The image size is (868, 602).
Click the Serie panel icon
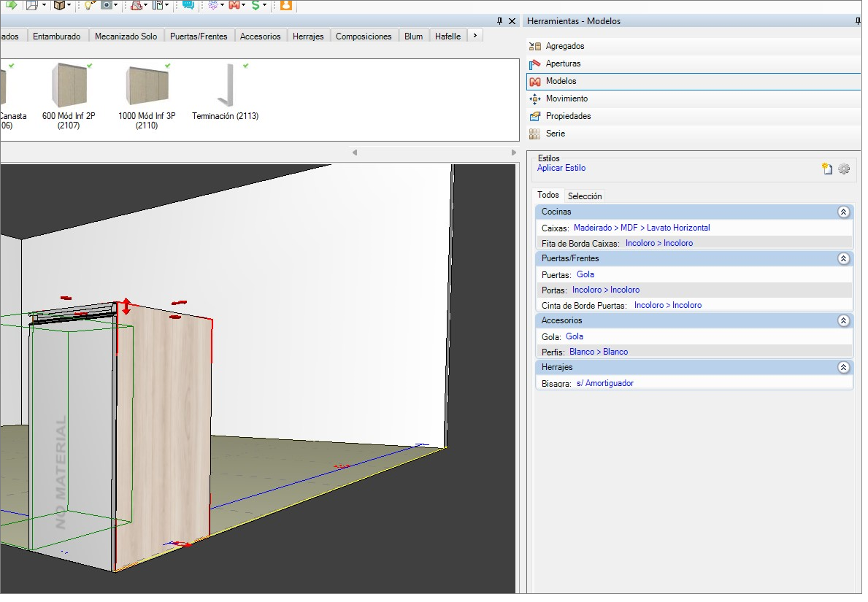[x=535, y=134]
